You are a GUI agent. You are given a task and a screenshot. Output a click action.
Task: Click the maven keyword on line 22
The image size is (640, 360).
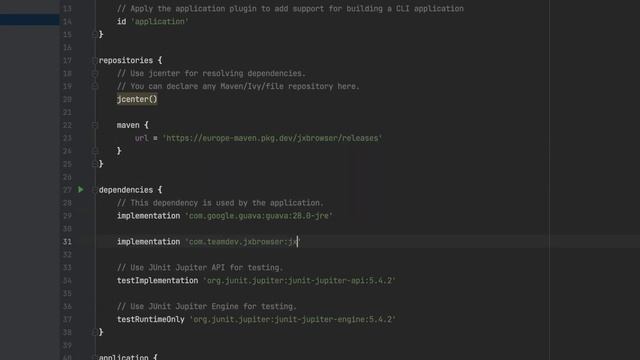click(x=128, y=125)
